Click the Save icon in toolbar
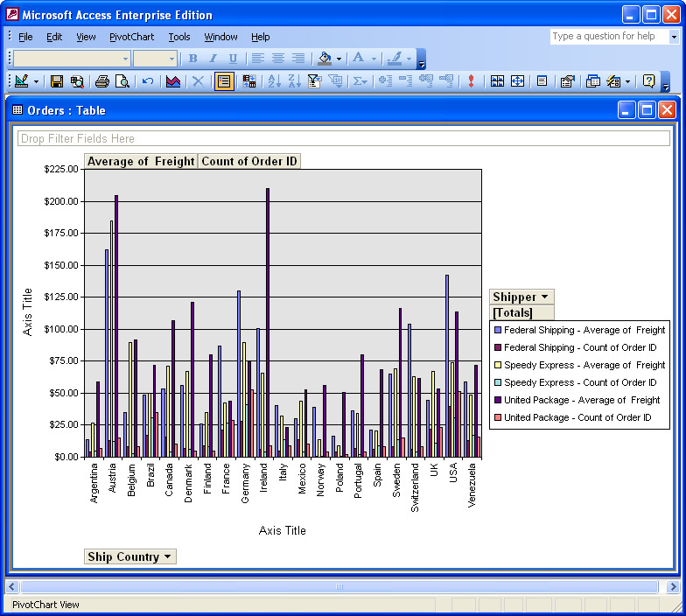Viewport: 686px width, 616px height. (57, 81)
